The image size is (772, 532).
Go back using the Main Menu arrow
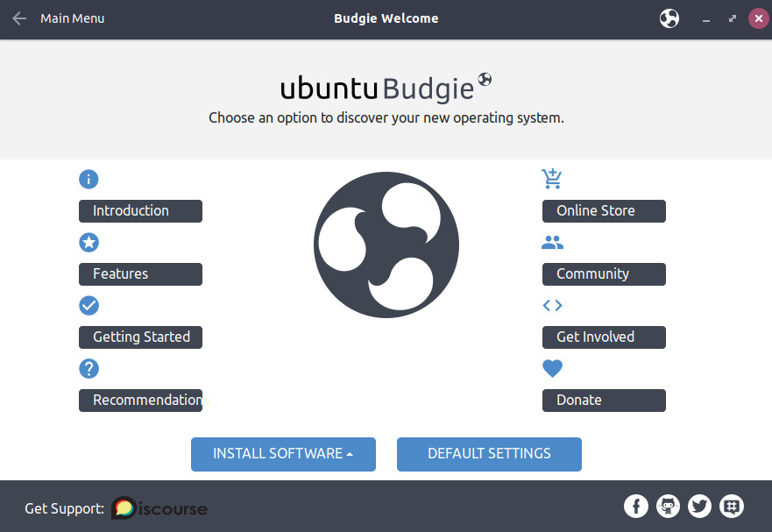(x=19, y=18)
